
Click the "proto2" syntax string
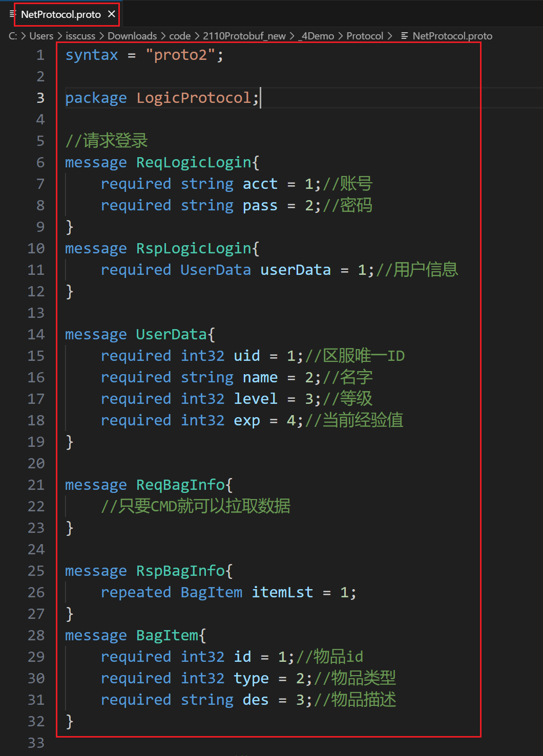tap(180, 55)
